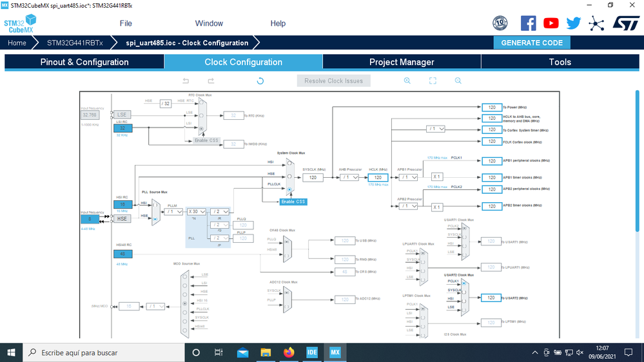Switch to STM32CubeIDE taskbar icon
644x362 pixels.
click(x=312, y=352)
